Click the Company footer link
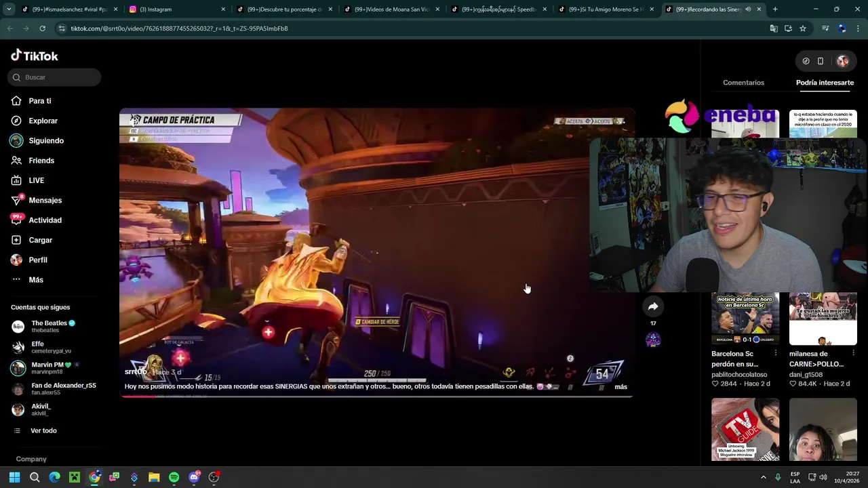The width and height of the screenshot is (868, 488). tap(31, 459)
